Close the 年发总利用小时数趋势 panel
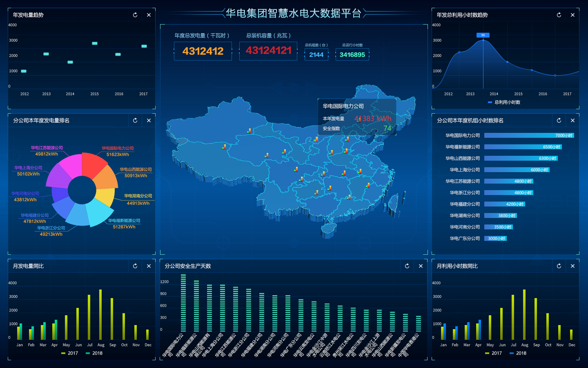 tap(572, 15)
